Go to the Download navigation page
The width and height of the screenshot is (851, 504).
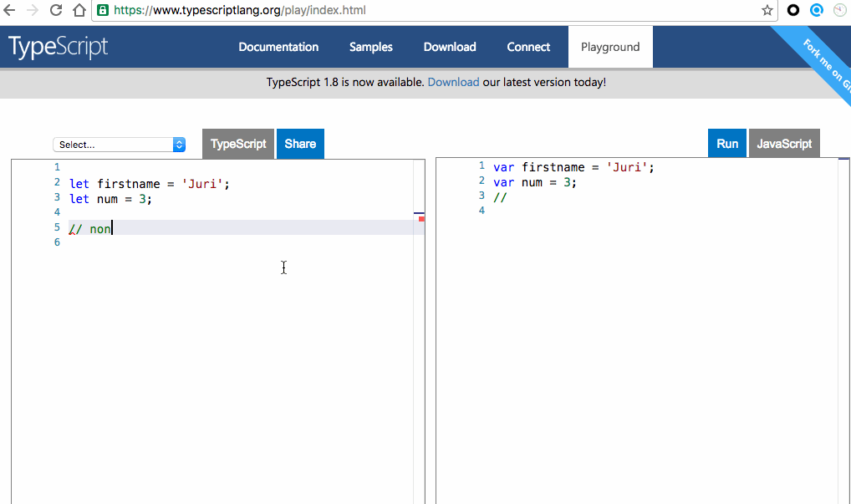pos(449,47)
